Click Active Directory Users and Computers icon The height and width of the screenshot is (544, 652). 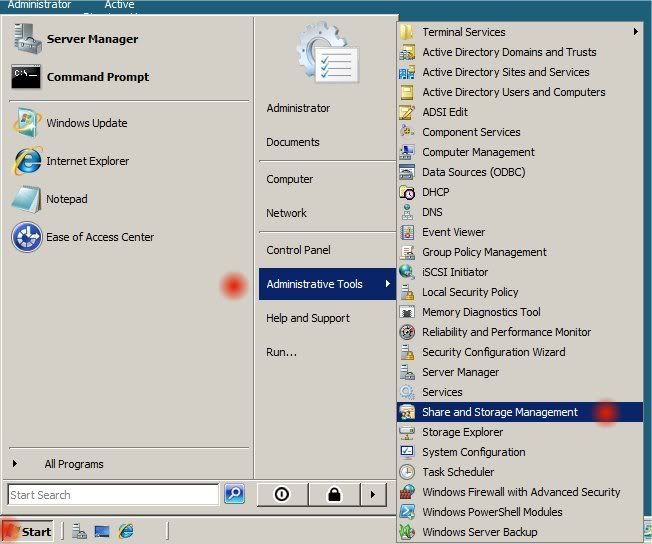[x=407, y=92]
